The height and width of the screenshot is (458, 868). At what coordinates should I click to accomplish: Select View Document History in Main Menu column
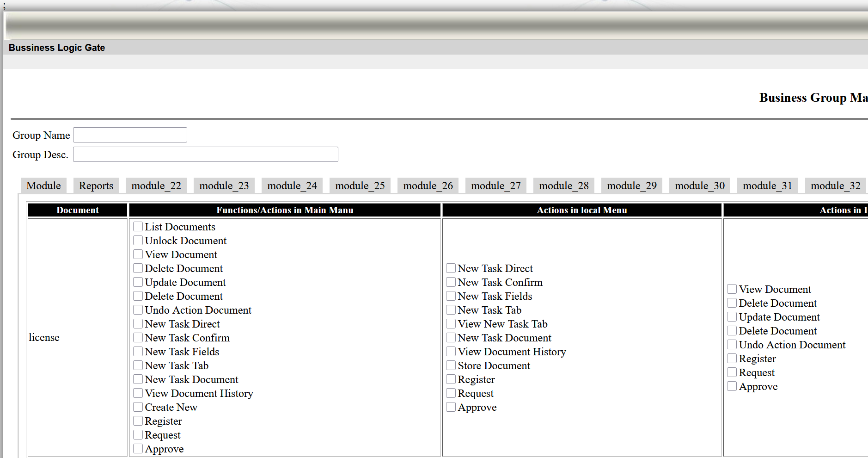pos(138,393)
